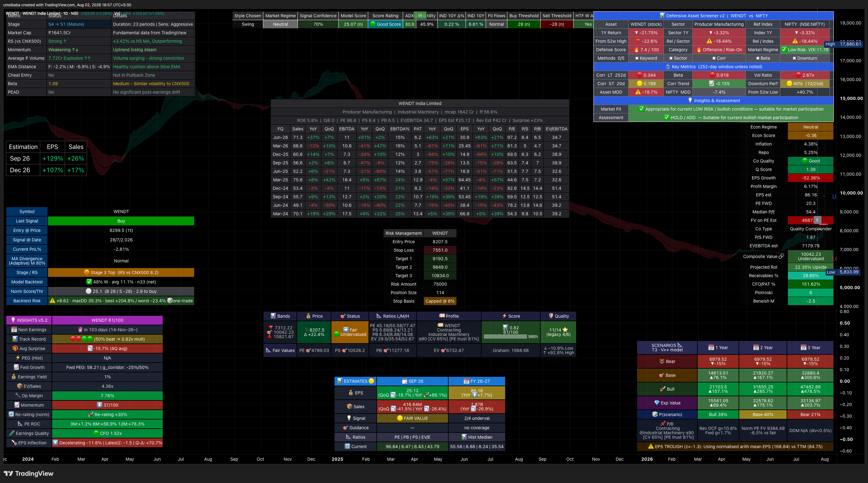Click the lightbulb icon beside INSIGHTS v5.2
This screenshot has height=483, width=868.
coord(13,320)
